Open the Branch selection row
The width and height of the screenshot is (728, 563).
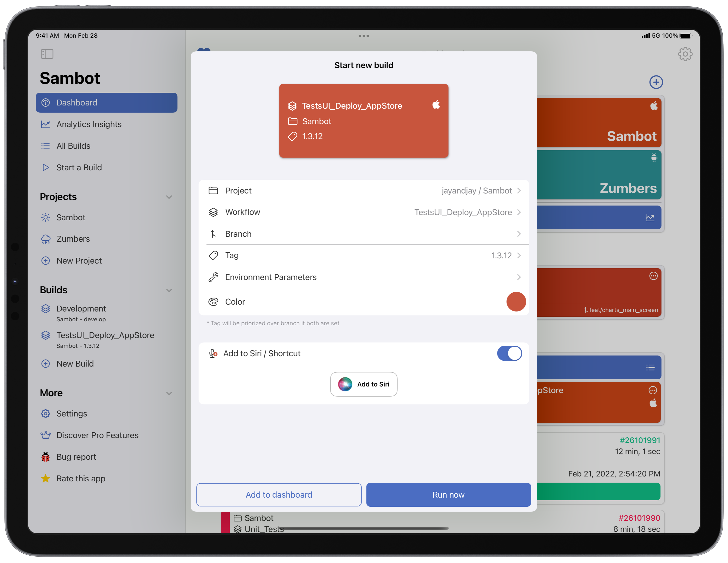[364, 234]
